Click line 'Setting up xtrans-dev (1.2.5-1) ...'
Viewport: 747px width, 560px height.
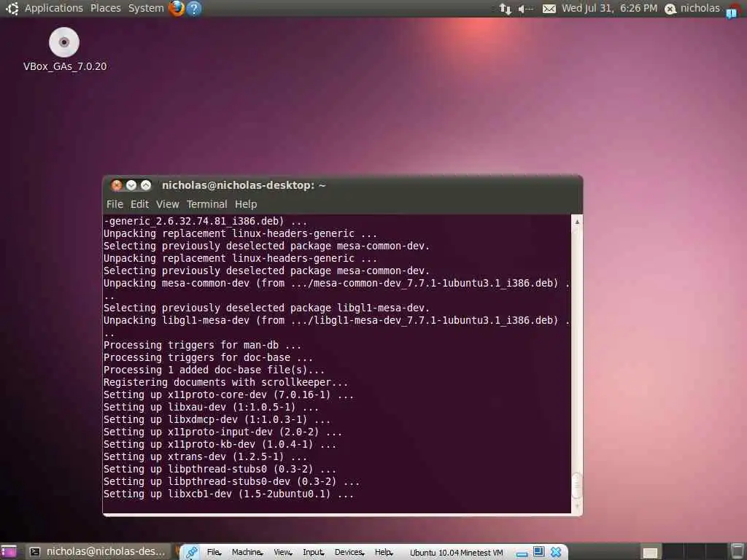(x=205, y=456)
